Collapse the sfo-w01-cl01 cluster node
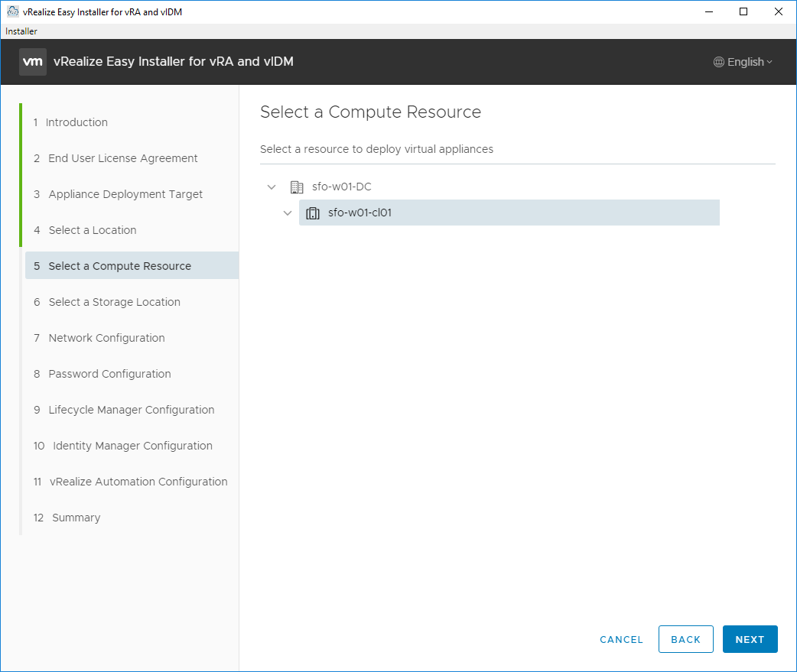 coord(288,213)
